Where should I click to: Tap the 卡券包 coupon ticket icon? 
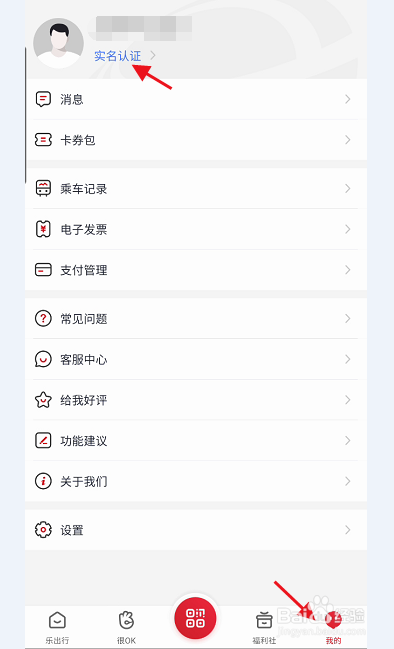[43, 140]
